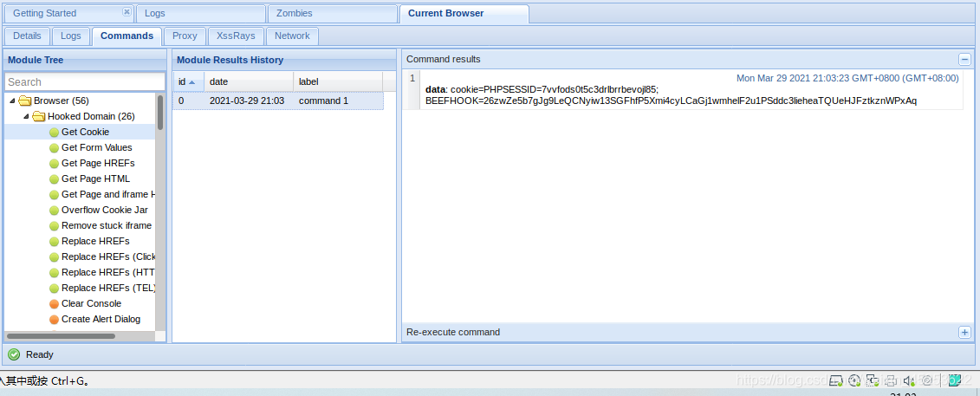Open the top-level Logs tab
The image size is (980, 396).
click(201, 13)
